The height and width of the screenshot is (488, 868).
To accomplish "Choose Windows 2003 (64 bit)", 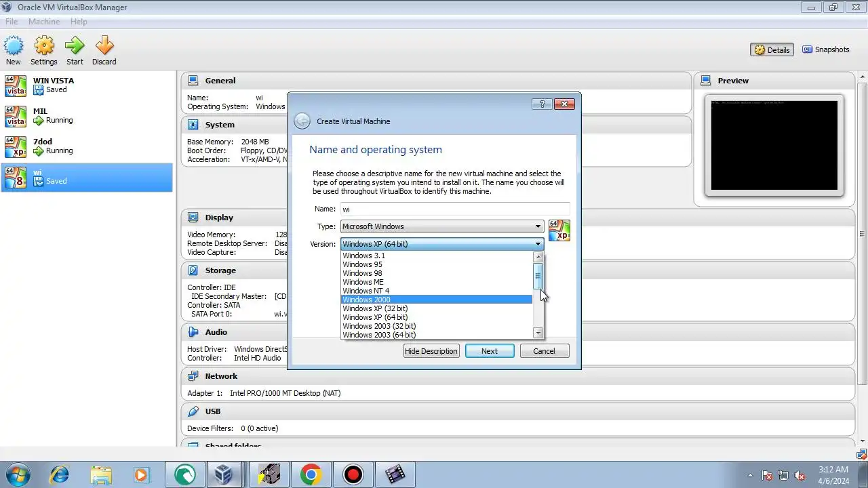I will (436, 335).
